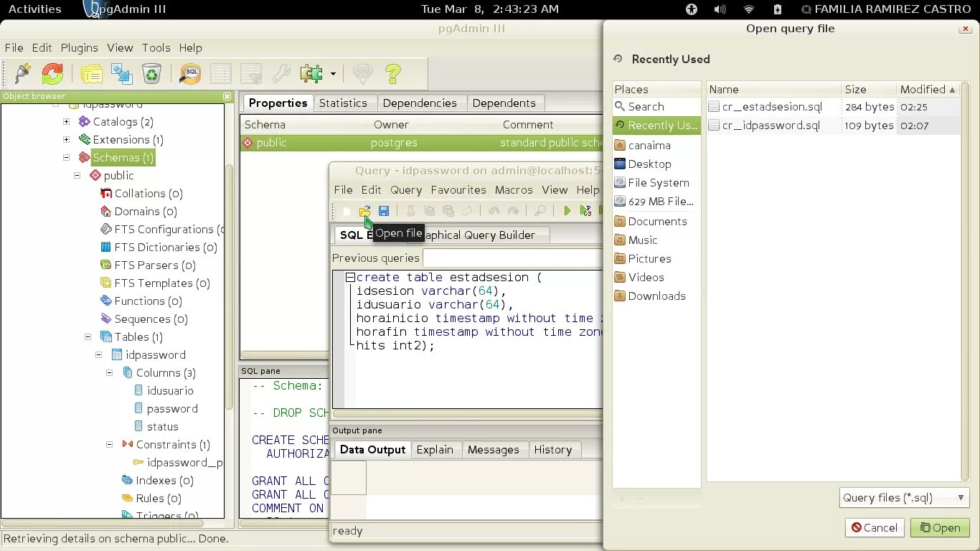The height and width of the screenshot is (551, 980).
Task: Collapse the Constraints (1) tree node
Action: tap(110, 445)
